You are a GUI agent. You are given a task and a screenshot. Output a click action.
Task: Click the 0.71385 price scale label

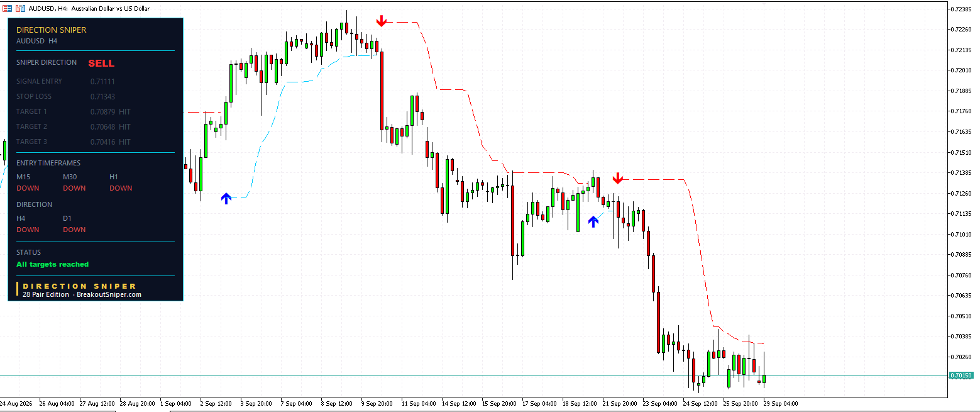click(x=962, y=172)
